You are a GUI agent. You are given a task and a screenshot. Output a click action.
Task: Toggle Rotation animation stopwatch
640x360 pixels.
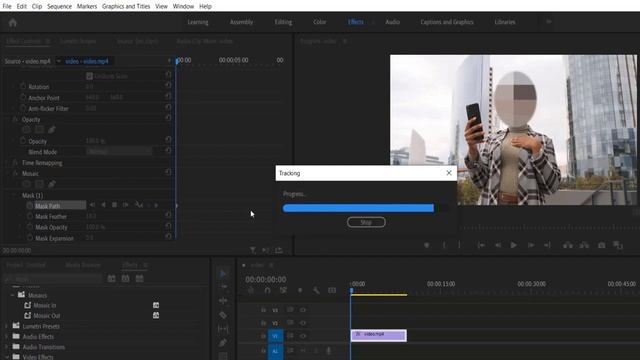(x=23, y=86)
